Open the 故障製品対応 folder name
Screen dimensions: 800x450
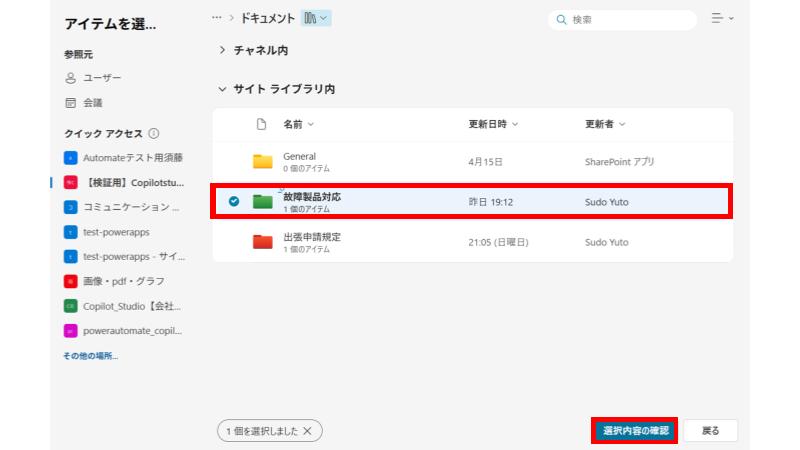pyautogui.click(x=312, y=196)
